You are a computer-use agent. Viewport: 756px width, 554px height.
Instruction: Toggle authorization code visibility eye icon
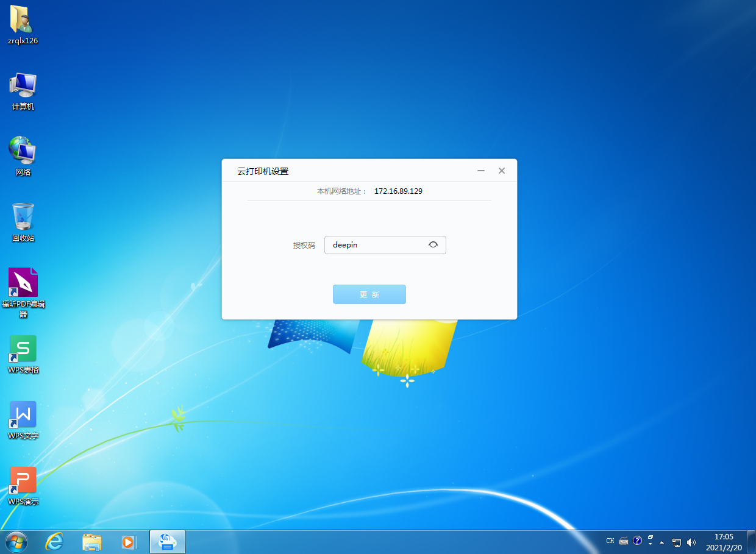coord(433,244)
